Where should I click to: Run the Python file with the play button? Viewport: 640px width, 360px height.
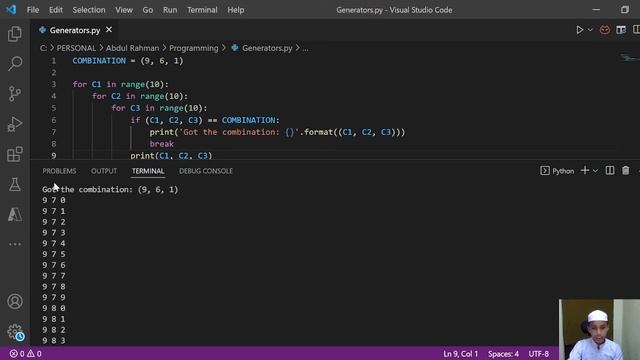pyautogui.click(x=579, y=30)
